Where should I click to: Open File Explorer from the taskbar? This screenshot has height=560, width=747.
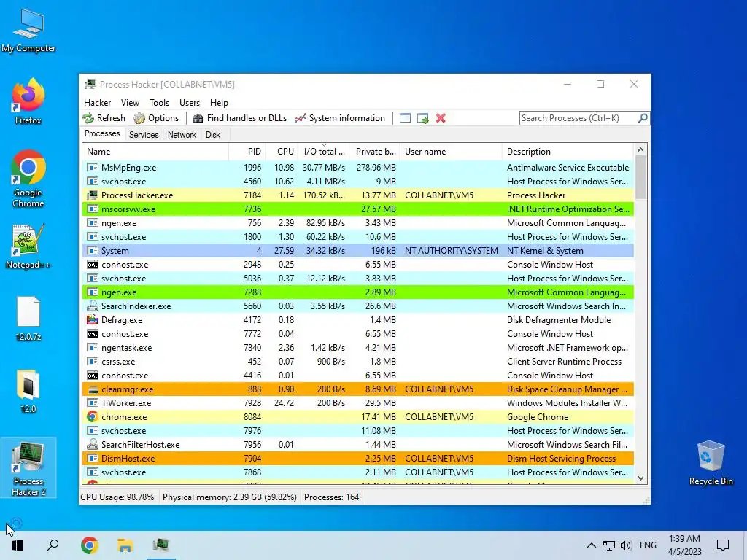click(x=125, y=545)
